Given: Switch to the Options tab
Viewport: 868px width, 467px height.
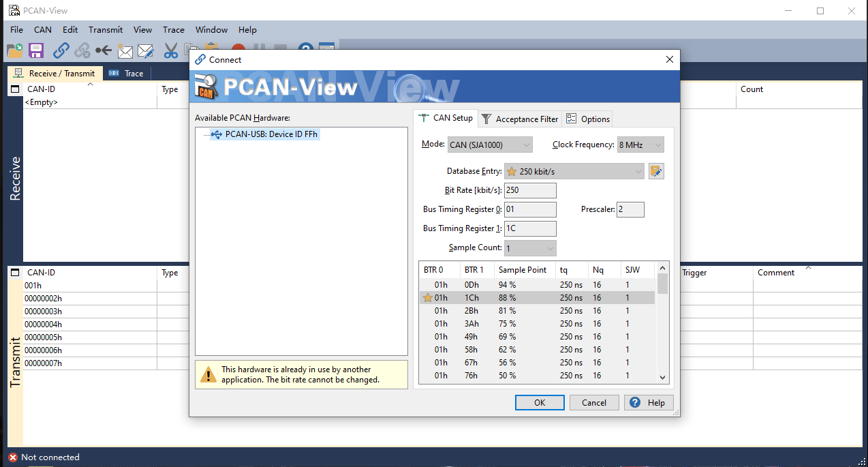Looking at the screenshot, I should click(587, 119).
